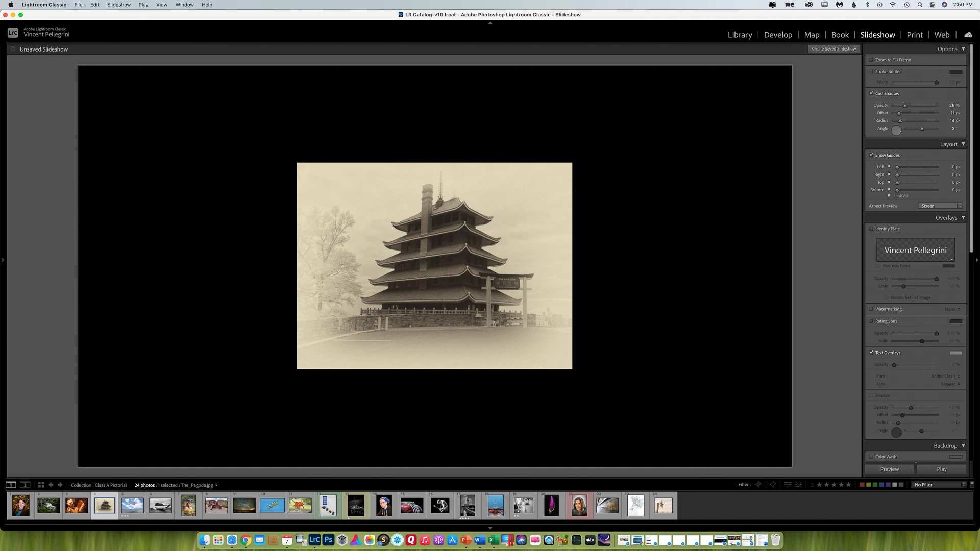The width and height of the screenshot is (980, 551).
Task: Click Create Saved Slideshow button
Action: (x=834, y=49)
